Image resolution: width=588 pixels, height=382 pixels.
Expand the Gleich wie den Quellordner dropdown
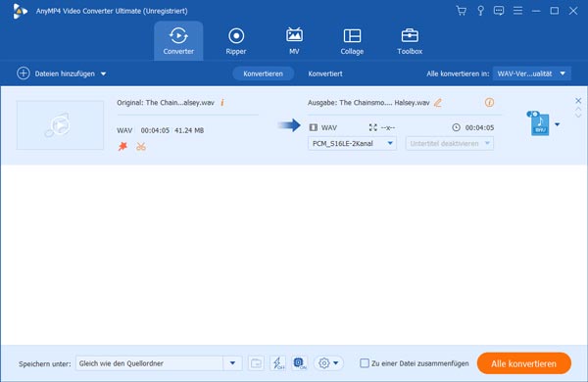coord(232,363)
